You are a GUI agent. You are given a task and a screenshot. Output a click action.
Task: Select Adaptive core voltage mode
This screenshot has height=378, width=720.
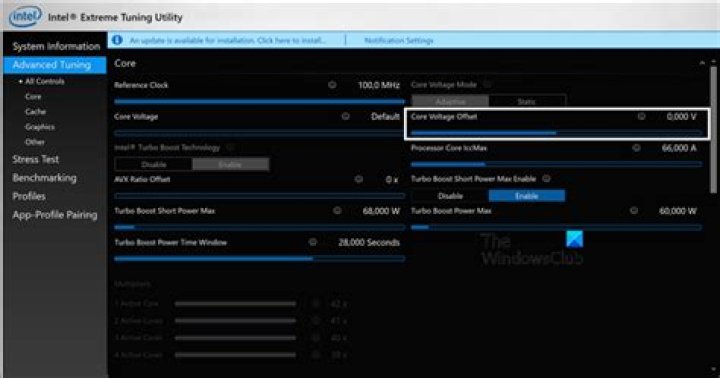[x=450, y=101]
